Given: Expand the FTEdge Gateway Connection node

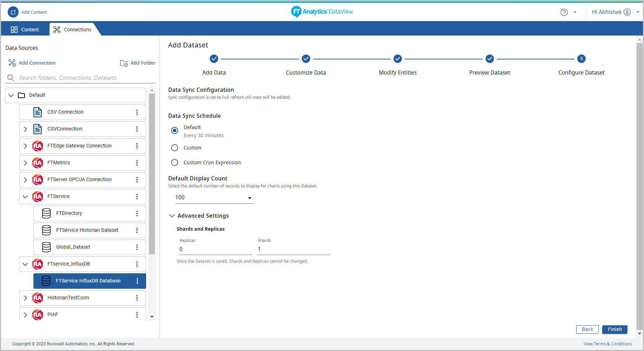Looking at the screenshot, I should (25, 146).
